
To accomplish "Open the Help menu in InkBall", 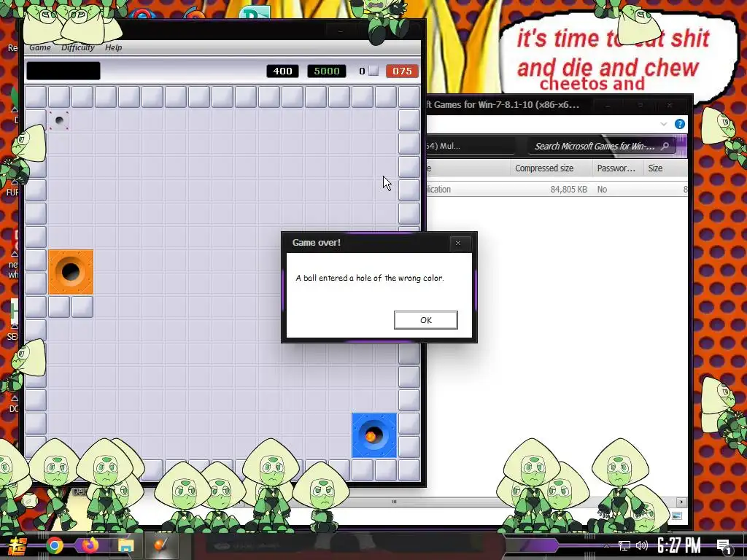I will click(113, 47).
